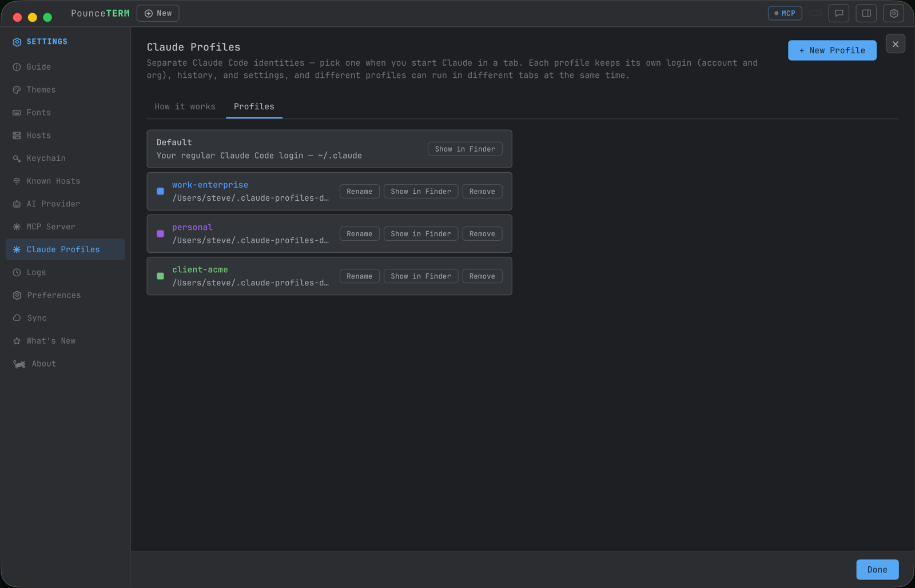915x588 pixels.
Task: Toggle the pill switch next to MCP
Action: click(x=815, y=13)
